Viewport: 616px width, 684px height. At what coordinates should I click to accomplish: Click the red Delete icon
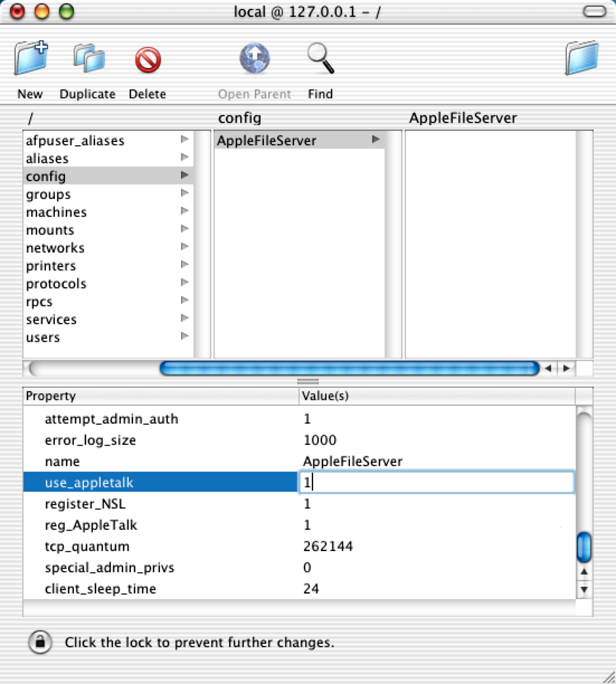[148, 60]
